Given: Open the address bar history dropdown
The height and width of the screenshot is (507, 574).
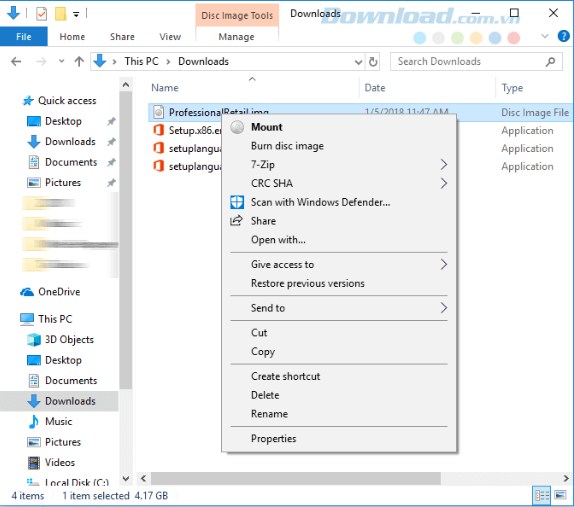Looking at the screenshot, I should pos(358,62).
